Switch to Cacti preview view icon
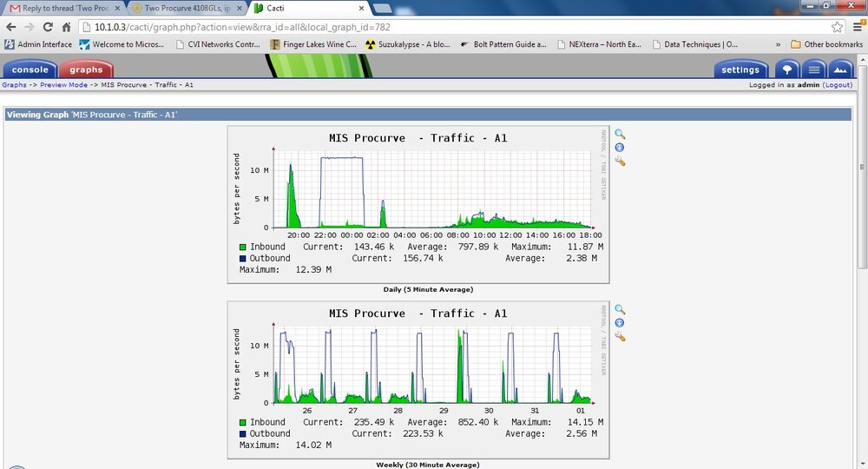Screen dimensions: 868x469 840,69
